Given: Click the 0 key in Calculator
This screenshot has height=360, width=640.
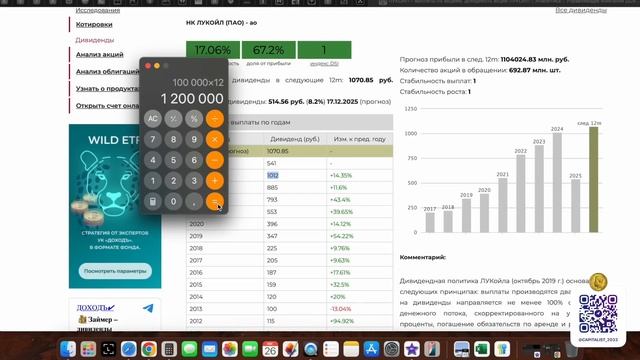Looking at the screenshot, I should 173,201.
